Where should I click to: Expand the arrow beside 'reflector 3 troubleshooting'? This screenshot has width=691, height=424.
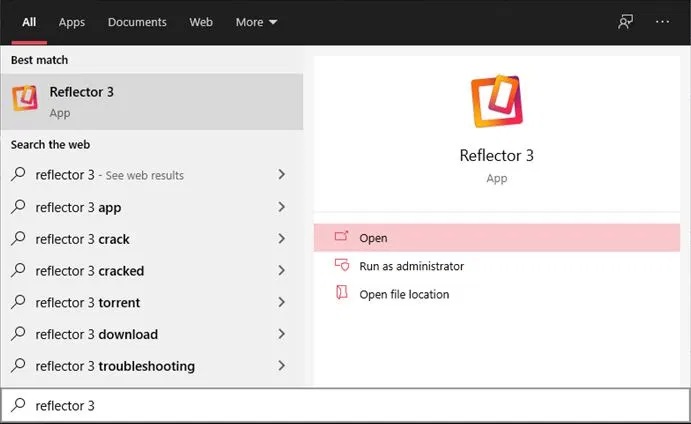(x=282, y=366)
